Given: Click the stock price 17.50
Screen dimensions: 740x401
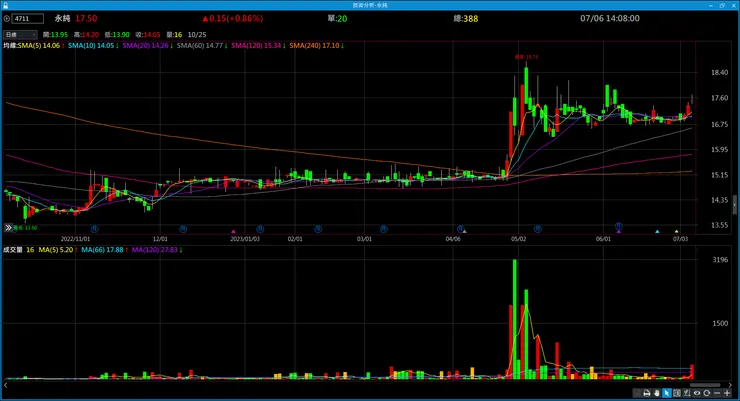Looking at the screenshot, I should 86,18.
